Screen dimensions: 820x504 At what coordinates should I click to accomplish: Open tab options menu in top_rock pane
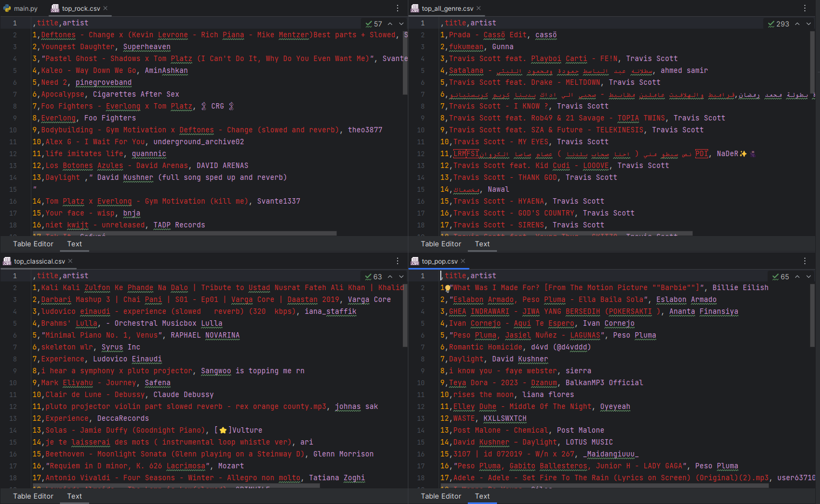(x=398, y=8)
